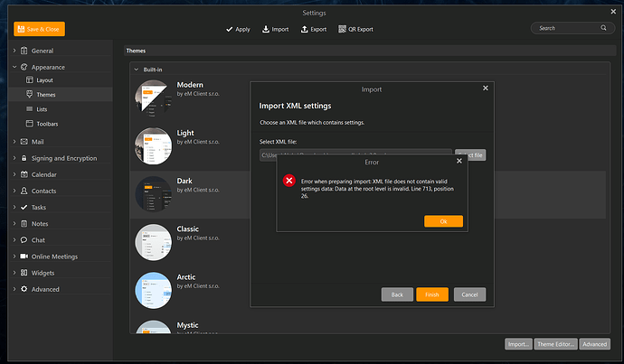Click the Apply checkmark icon

click(x=229, y=30)
